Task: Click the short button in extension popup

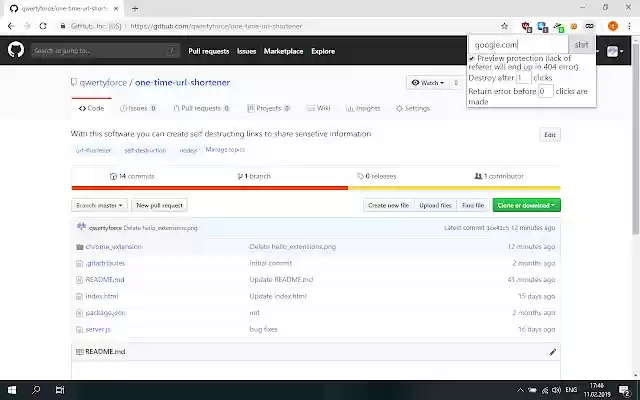Action: point(582,45)
